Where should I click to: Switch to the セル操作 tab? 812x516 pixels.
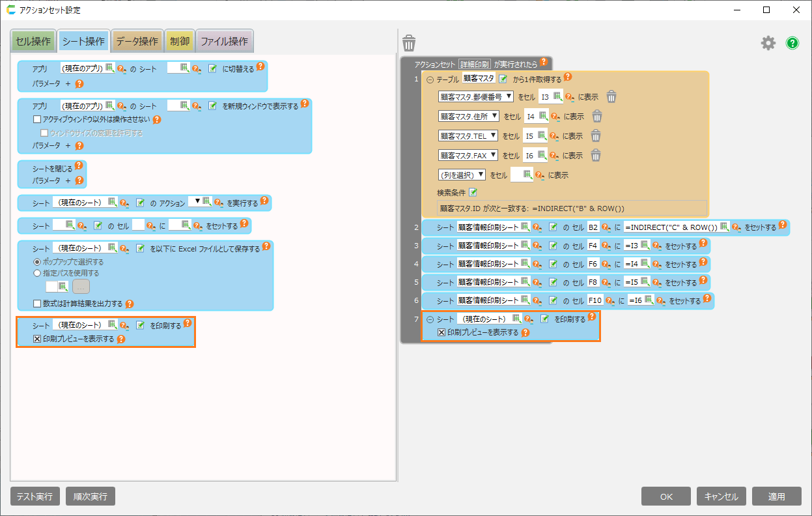click(x=33, y=41)
